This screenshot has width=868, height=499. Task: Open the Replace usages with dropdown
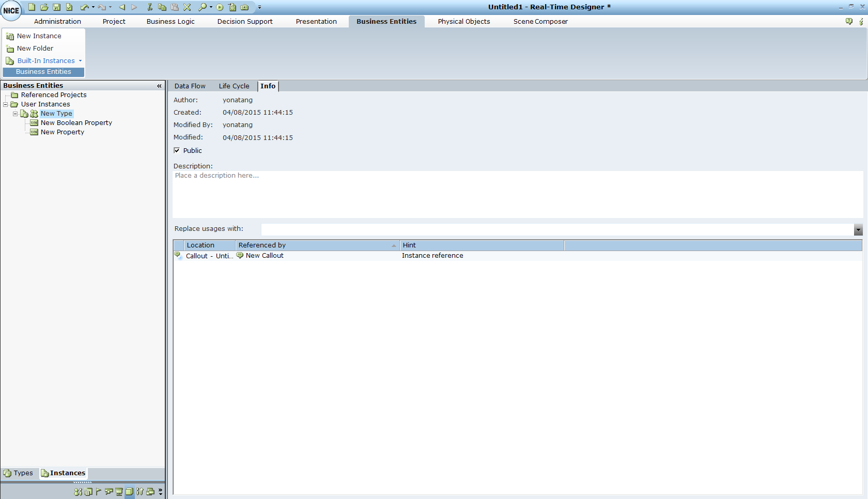click(858, 230)
